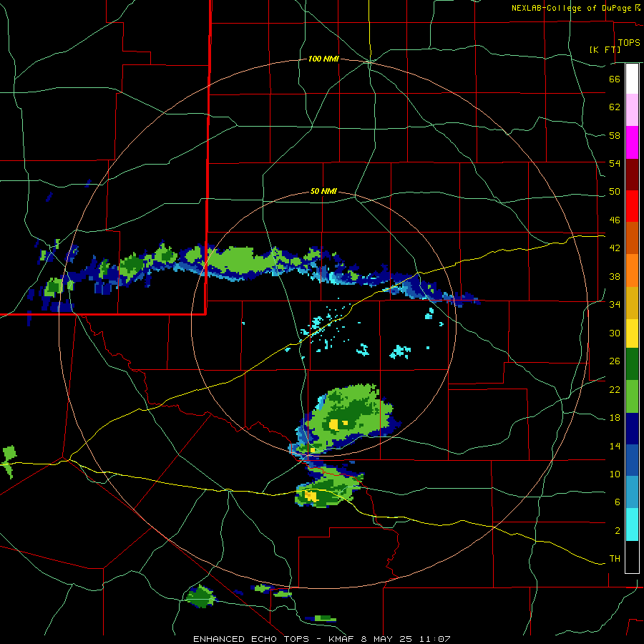Click the bright red legend band
This screenshot has width=644, height=644.
point(632,206)
